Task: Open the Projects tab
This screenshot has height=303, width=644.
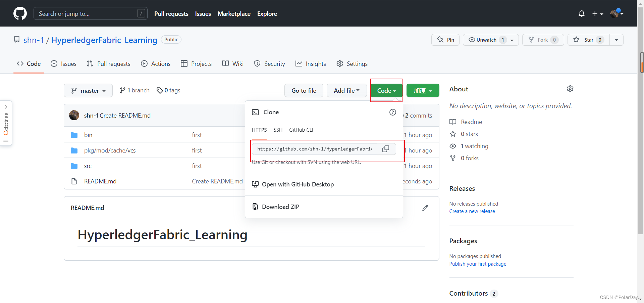Action: click(x=196, y=63)
